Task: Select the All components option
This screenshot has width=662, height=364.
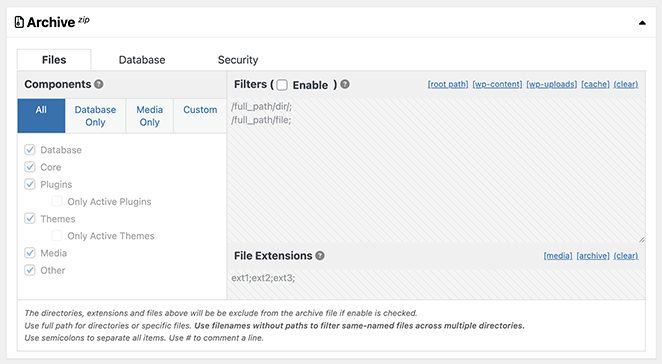Action: coord(41,116)
